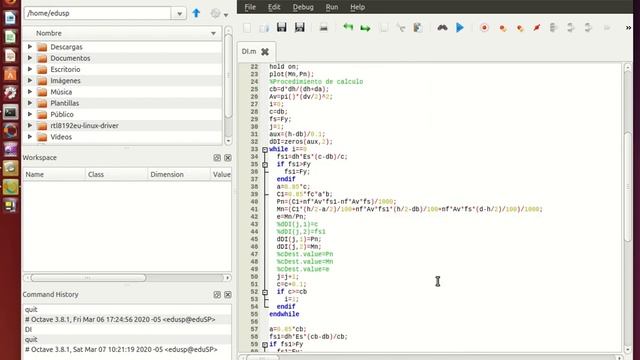
Task: Open the Terminal from the Ubuntu dock
Action: point(10,112)
